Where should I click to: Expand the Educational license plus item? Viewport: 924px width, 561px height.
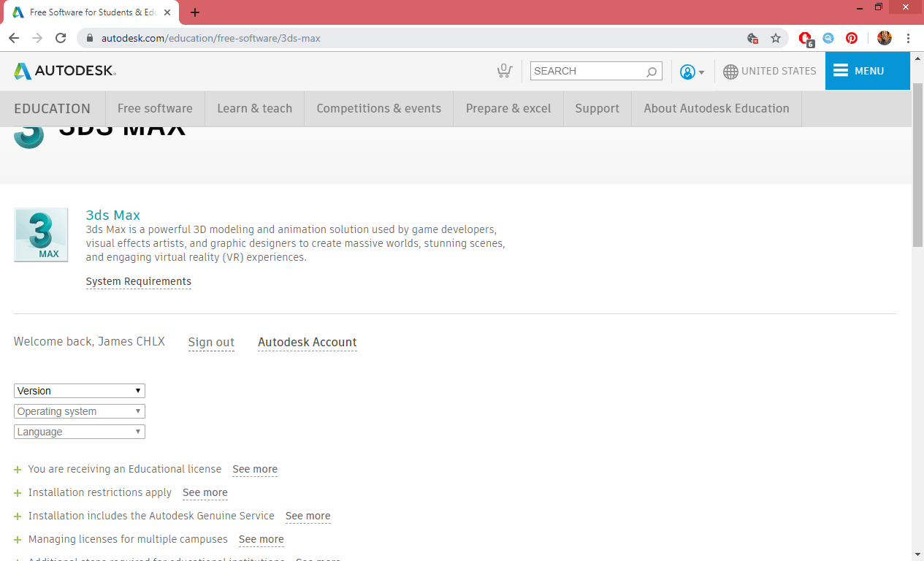[18, 470]
